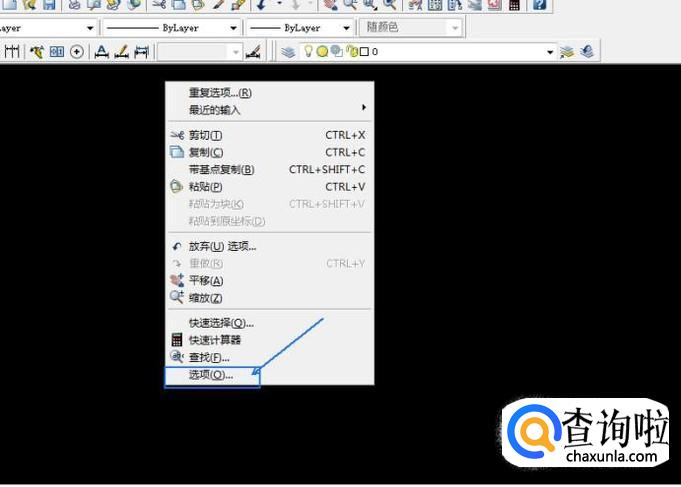Screen dimensions: 681x487
Task: Open the Layer Properties Manager icon
Action: (x=288, y=51)
